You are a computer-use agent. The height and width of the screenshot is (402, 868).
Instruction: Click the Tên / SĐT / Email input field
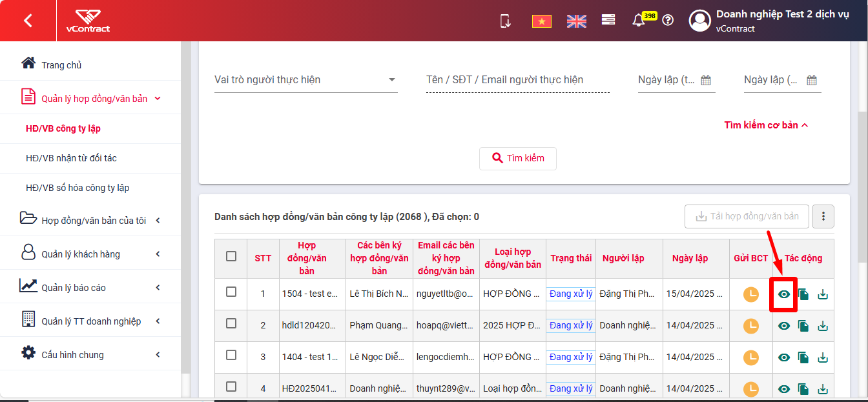click(518, 80)
